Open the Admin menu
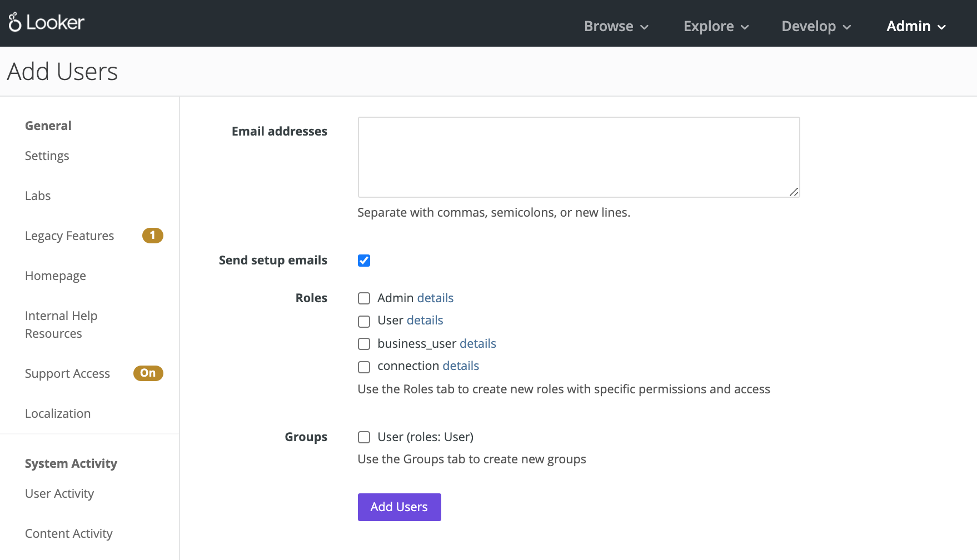This screenshot has width=977, height=560. click(x=916, y=26)
